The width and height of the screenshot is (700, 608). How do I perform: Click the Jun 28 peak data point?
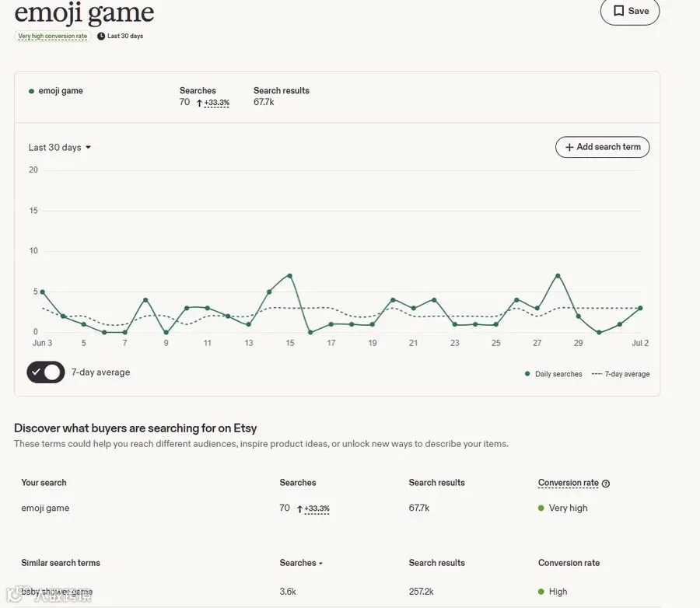(x=558, y=276)
